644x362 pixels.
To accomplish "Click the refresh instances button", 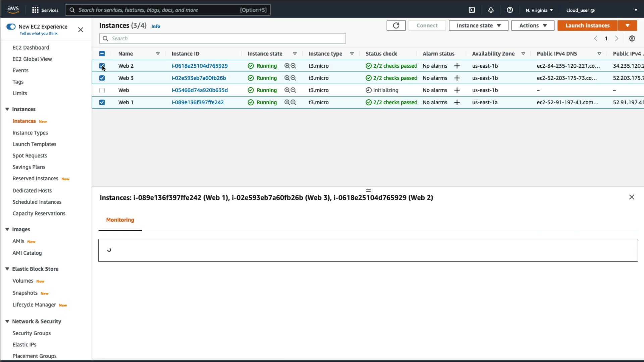I will tap(396, 25).
